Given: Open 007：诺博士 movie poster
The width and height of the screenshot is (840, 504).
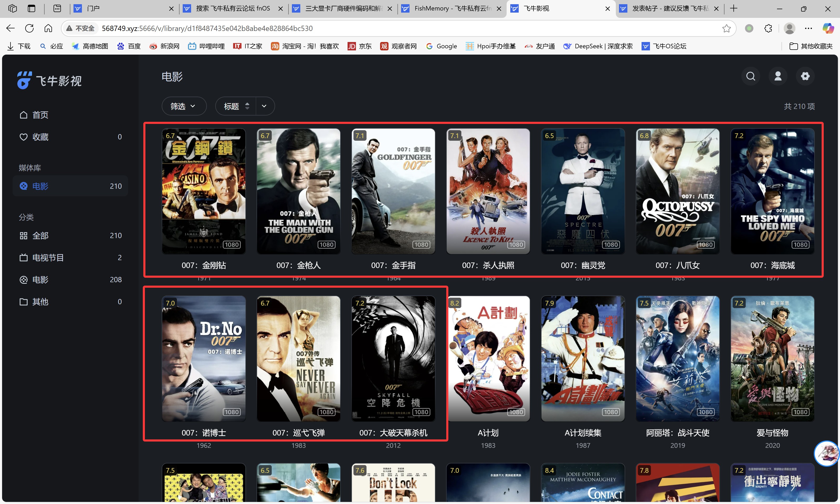Looking at the screenshot, I should click(x=204, y=359).
